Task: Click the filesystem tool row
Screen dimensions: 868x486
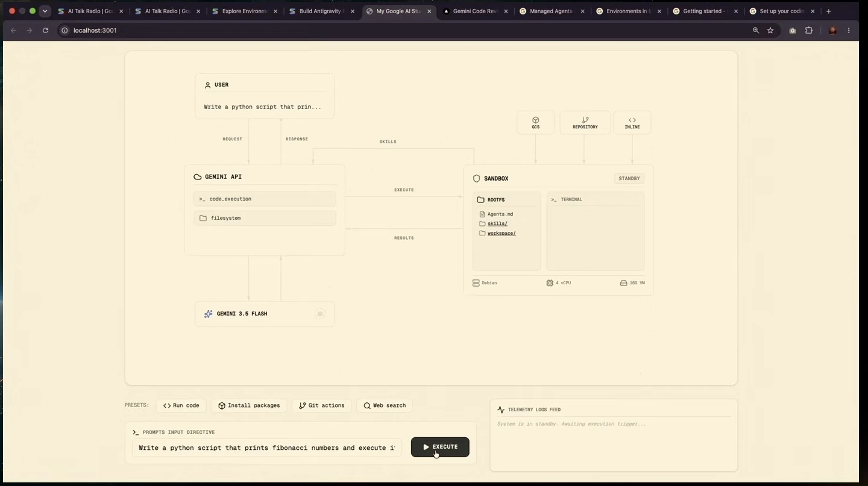Action: [265, 218]
